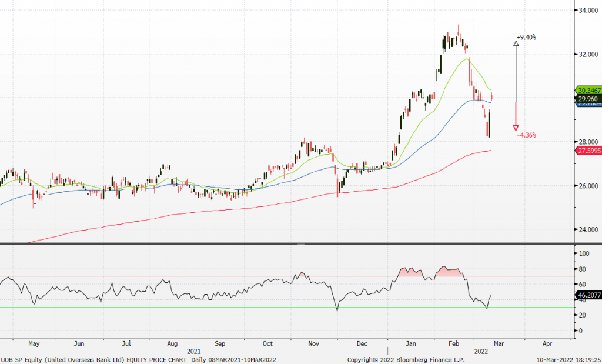Viewport: 602px width, 364px height.
Task: Click the EQUITY PRICE CHART title text
Action: [x=156, y=360]
